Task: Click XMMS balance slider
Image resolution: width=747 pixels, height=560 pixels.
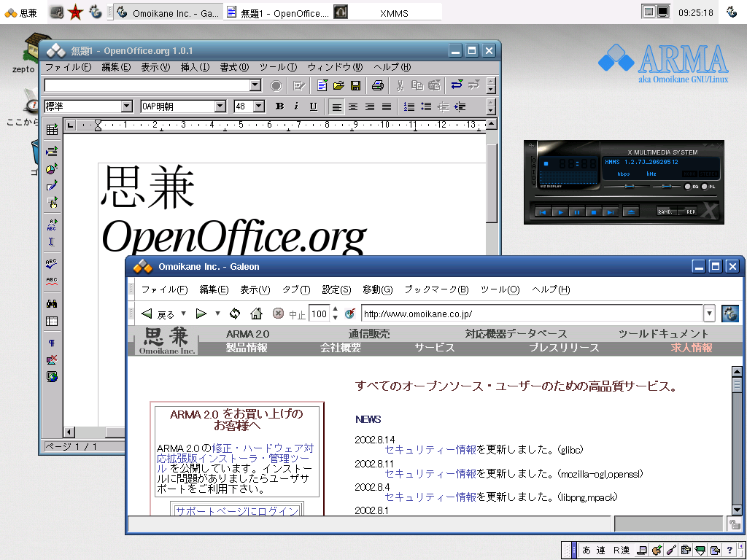Action: coord(667,187)
